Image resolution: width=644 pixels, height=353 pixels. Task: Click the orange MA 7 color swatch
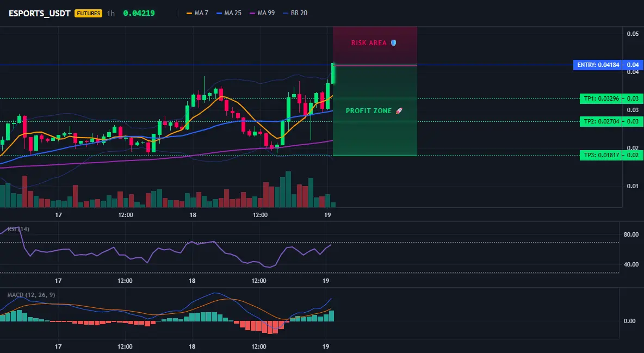tap(189, 13)
